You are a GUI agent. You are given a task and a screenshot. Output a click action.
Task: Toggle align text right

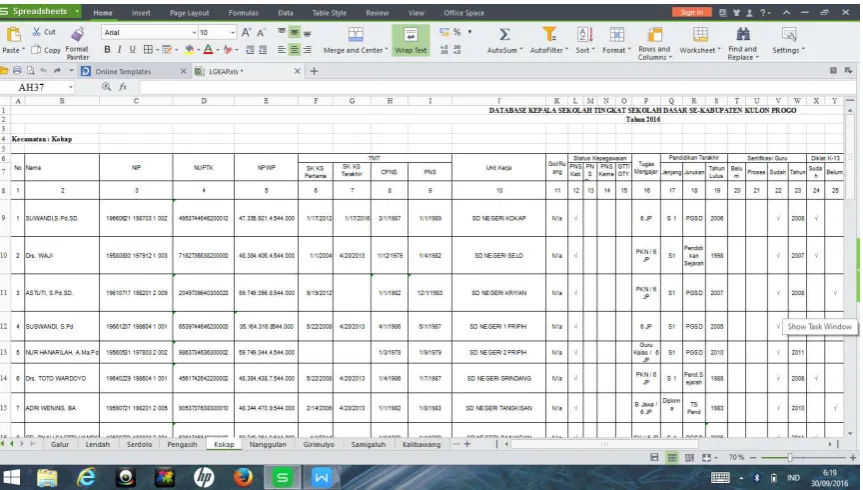[307, 50]
